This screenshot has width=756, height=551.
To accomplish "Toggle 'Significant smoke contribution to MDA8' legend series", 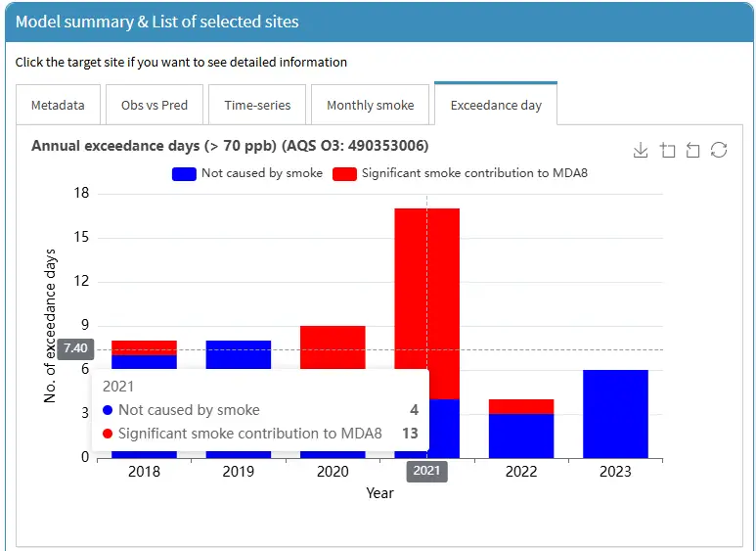I will 474,173.
